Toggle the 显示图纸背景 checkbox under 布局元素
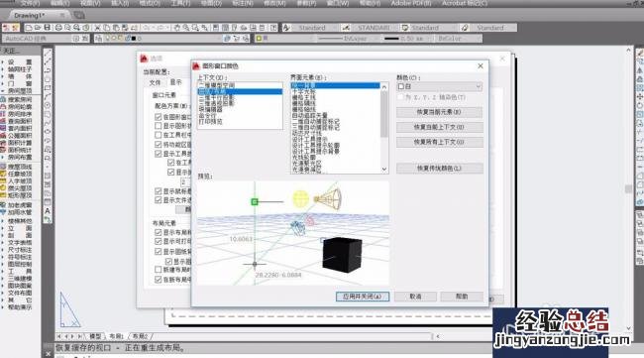This screenshot has height=358, width=644. [159, 251]
